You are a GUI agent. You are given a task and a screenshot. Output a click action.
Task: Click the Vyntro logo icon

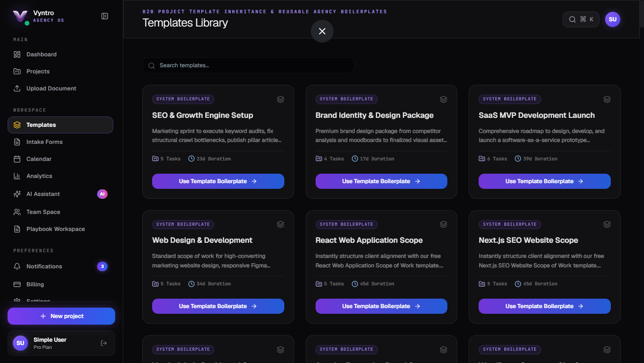click(20, 16)
